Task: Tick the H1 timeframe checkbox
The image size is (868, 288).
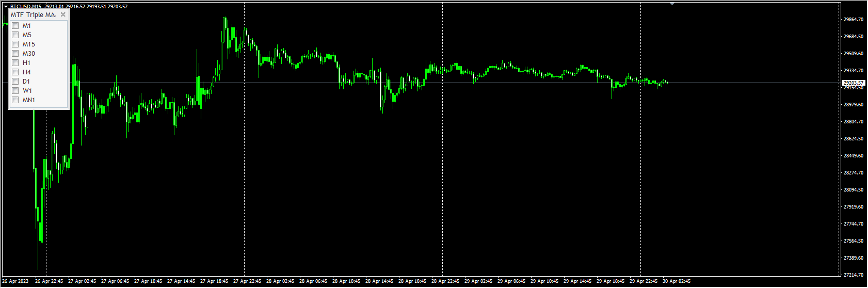Action: pos(15,63)
